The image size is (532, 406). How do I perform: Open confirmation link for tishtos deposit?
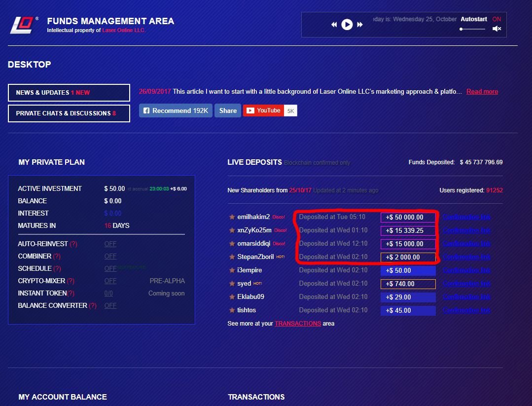[x=466, y=310]
